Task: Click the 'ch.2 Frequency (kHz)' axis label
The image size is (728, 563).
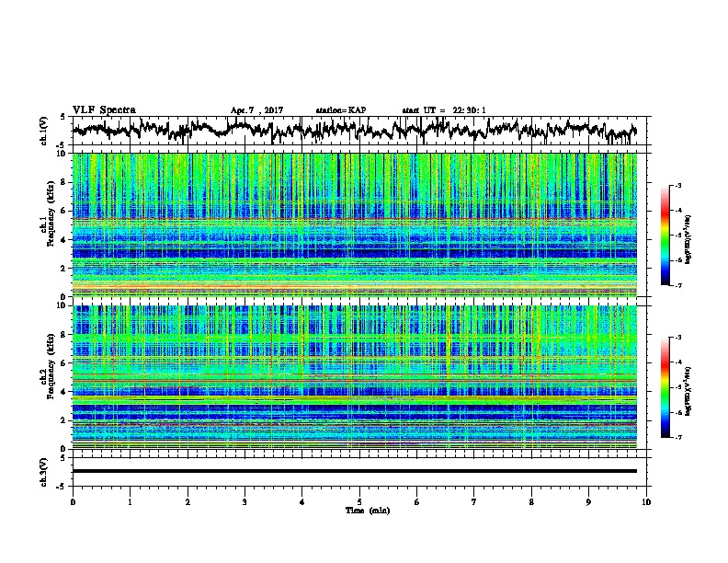Action: click(x=48, y=366)
